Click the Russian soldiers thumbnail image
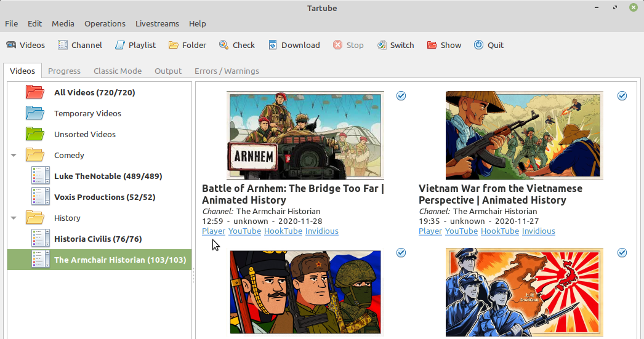The height and width of the screenshot is (339, 644). click(305, 292)
